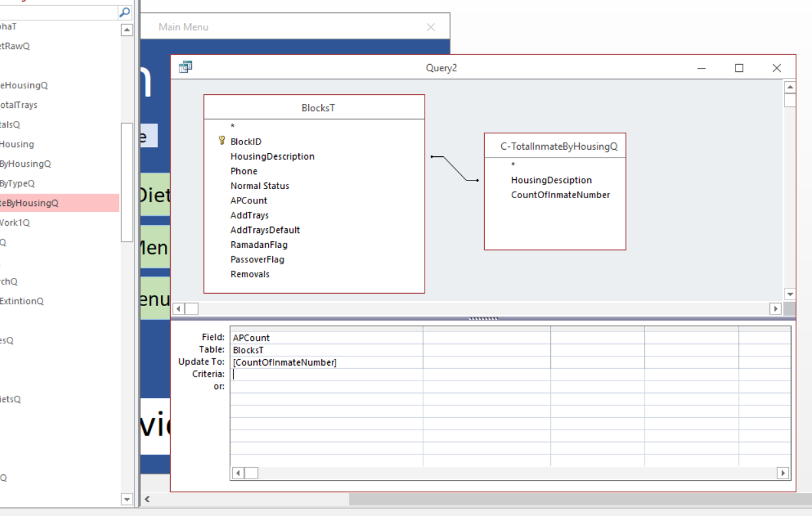Click the primary key icon beside BlockID

tap(222, 141)
